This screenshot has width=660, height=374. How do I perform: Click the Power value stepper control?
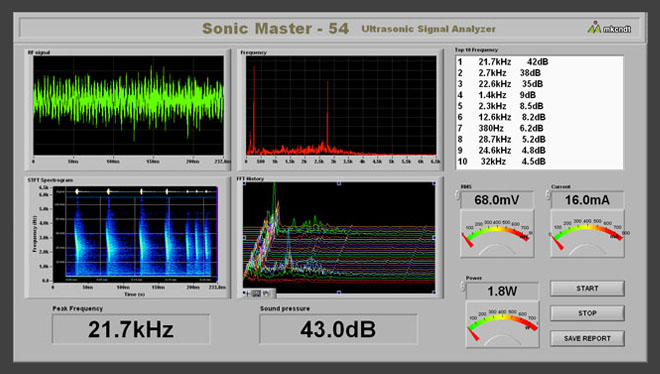(x=463, y=286)
